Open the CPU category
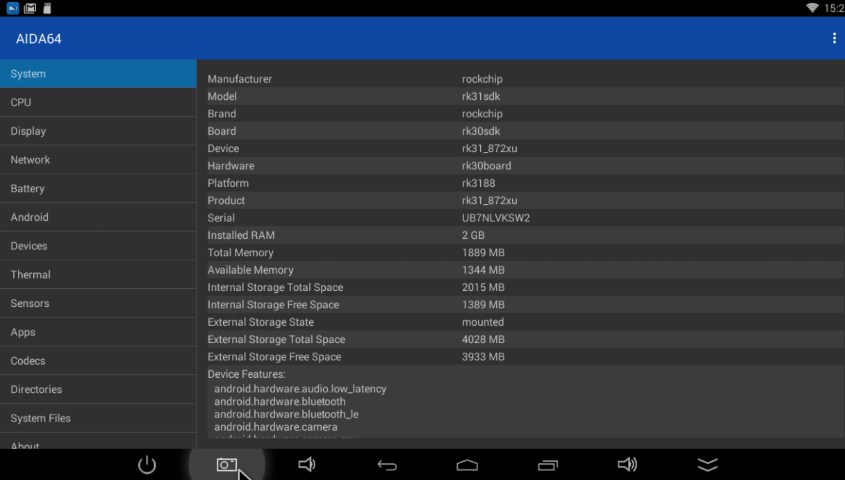Screen dimensions: 845x480 pyautogui.click(x=98, y=102)
